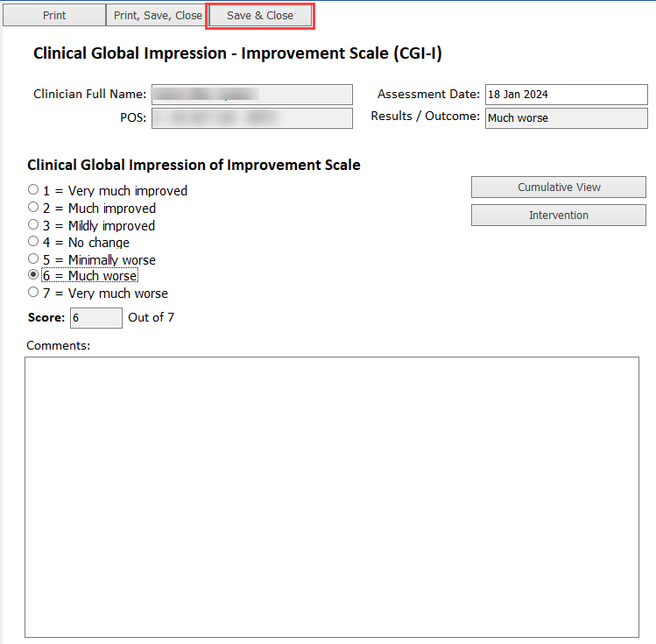
Task: Choose '2 = Much improved' radio button
Action: (33, 208)
